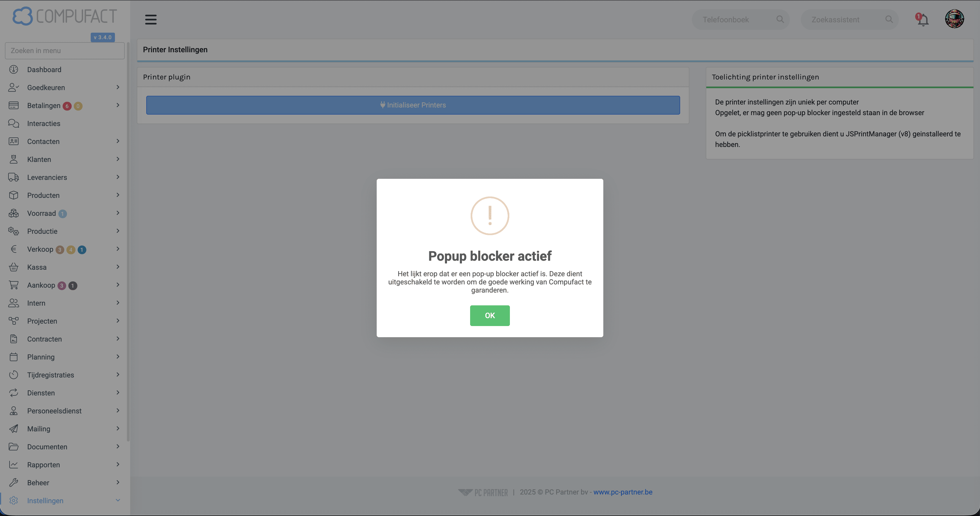Image resolution: width=980 pixels, height=516 pixels.
Task: Click the Documenten folder icon
Action: click(14, 446)
